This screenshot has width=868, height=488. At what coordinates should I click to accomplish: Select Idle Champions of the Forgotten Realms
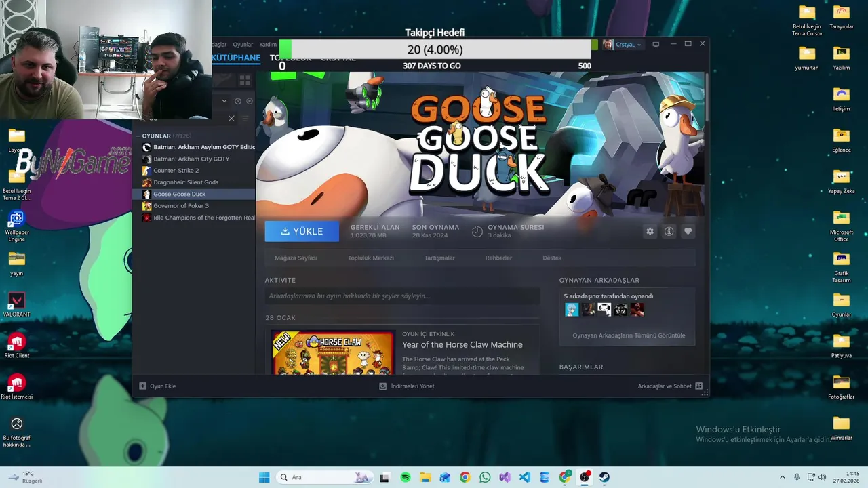(x=194, y=218)
